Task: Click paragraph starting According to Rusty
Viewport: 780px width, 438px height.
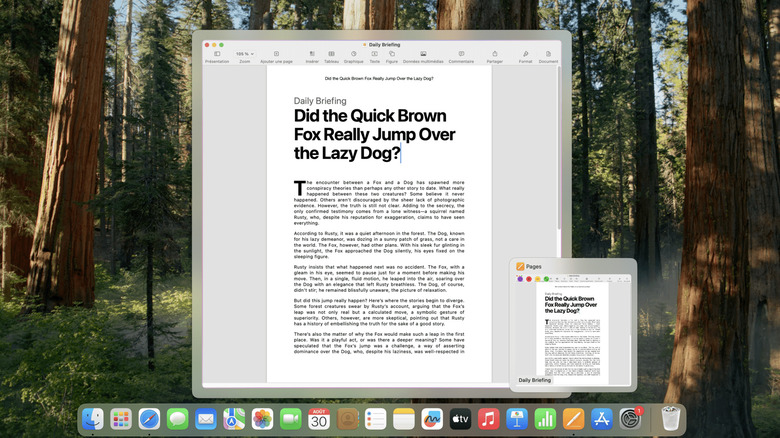Action: (379, 245)
